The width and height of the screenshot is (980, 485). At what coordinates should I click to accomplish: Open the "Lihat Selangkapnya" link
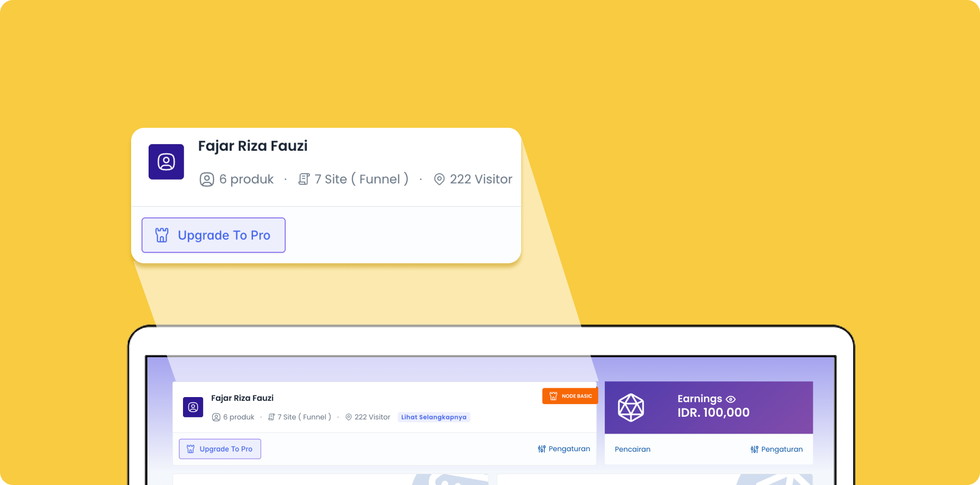tap(434, 417)
